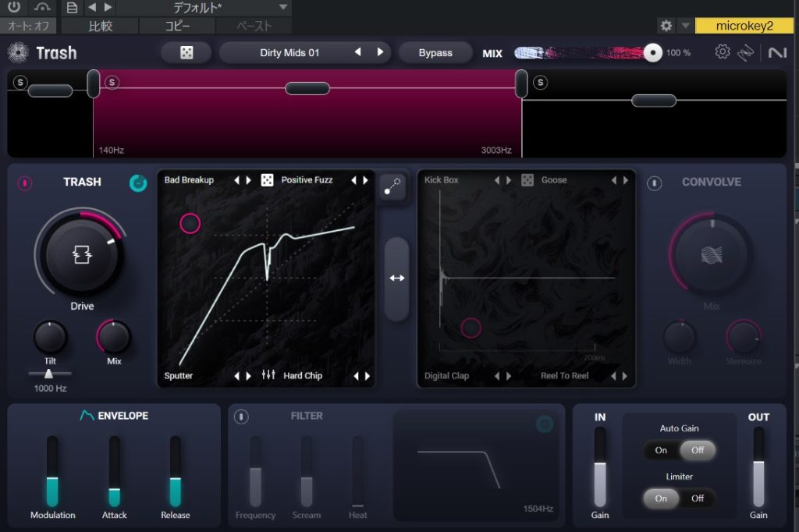Toggle the FILTER module power button

[241, 416]
